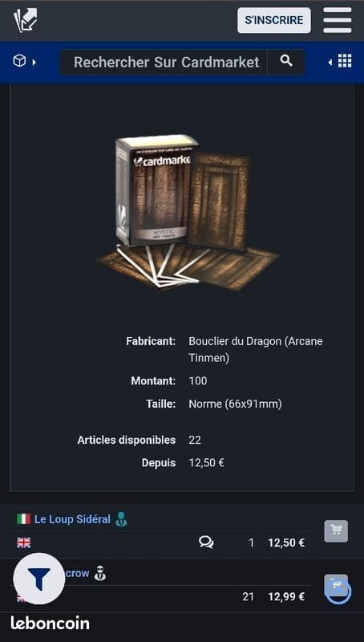Open seller Le Loup Sidéral profile
This screenshot has height=642, width=364.
72,519
